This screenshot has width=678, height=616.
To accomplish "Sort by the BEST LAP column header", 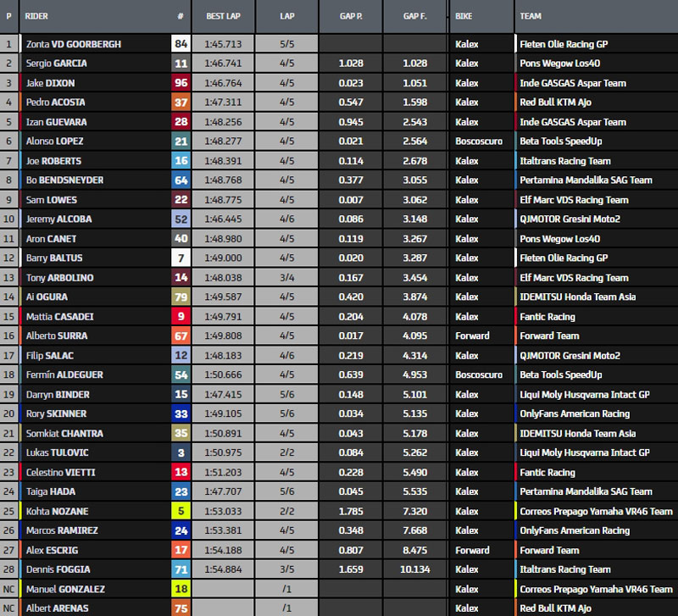I will (223, 16).
